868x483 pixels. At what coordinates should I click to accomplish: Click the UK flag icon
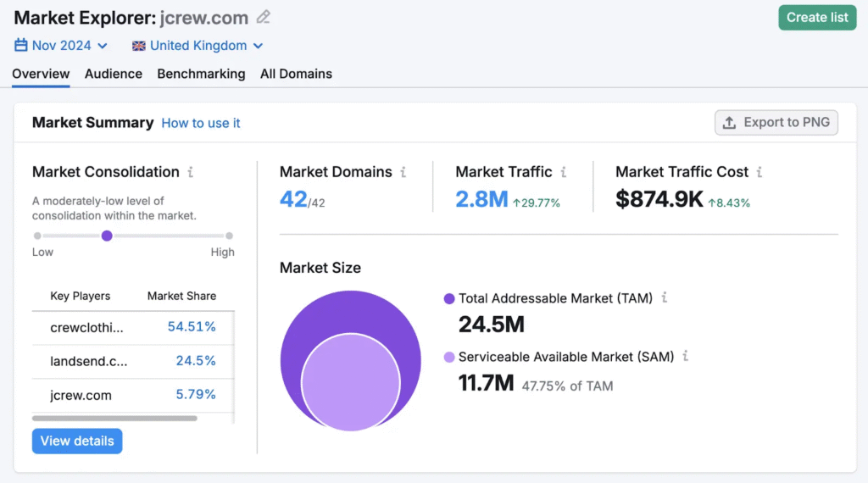point(138,46)
